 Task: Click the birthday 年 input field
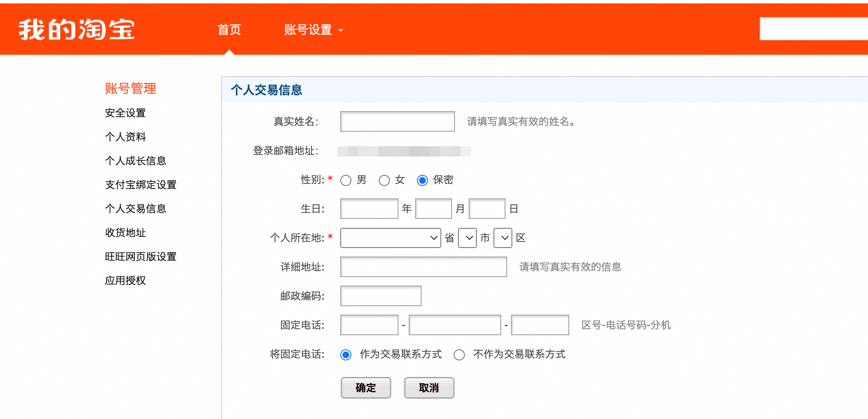tap(369, 209)
